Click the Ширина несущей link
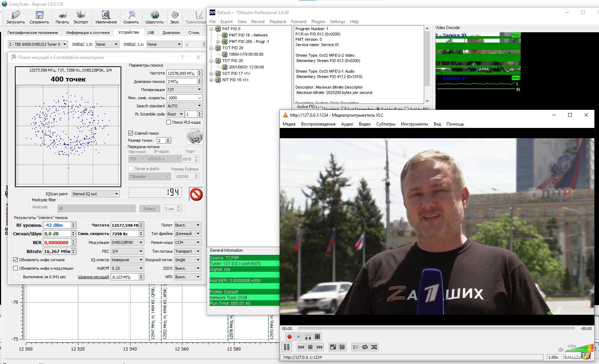This screenshot has width=599, height=364. point(93,277)
